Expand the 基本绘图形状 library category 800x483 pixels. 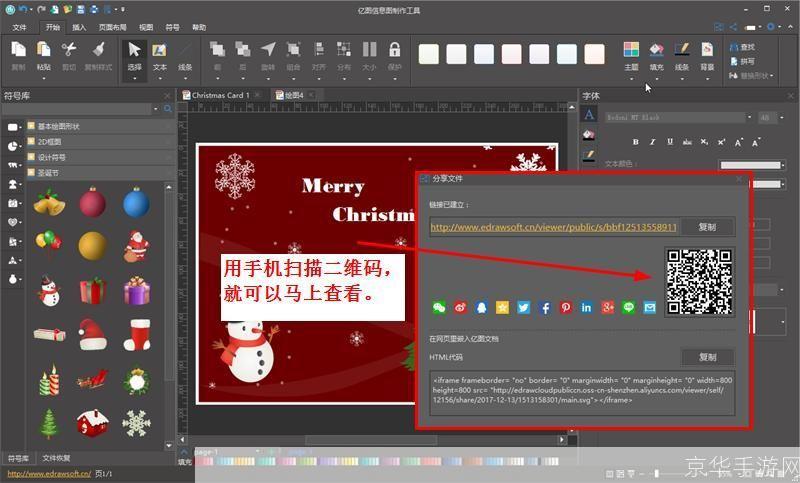pyautogui.click(x=101, y=126)
